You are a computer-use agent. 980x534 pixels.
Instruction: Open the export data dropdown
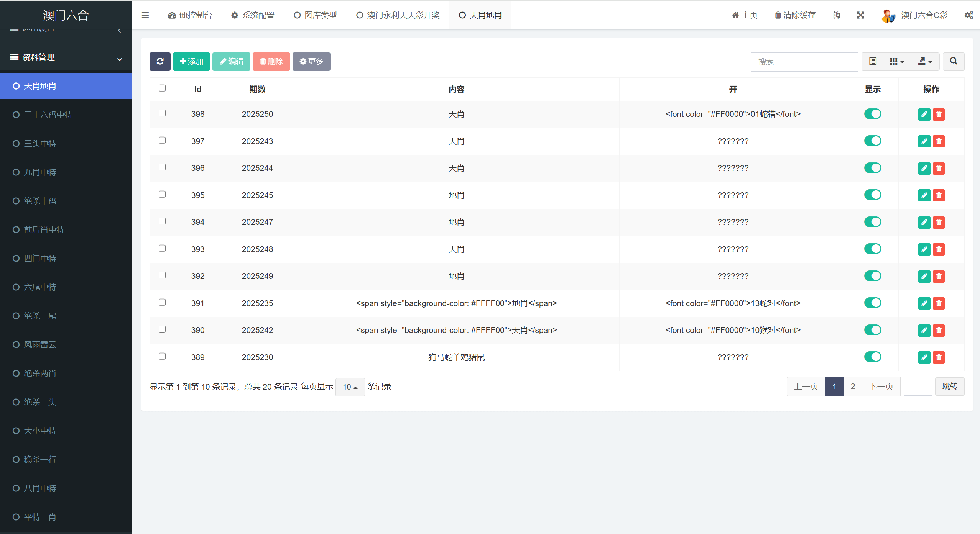[x=925, y=61]
